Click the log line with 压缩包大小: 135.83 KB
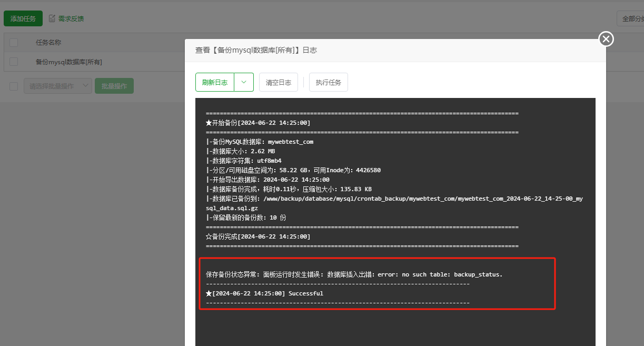 click(x=289, y=189)
